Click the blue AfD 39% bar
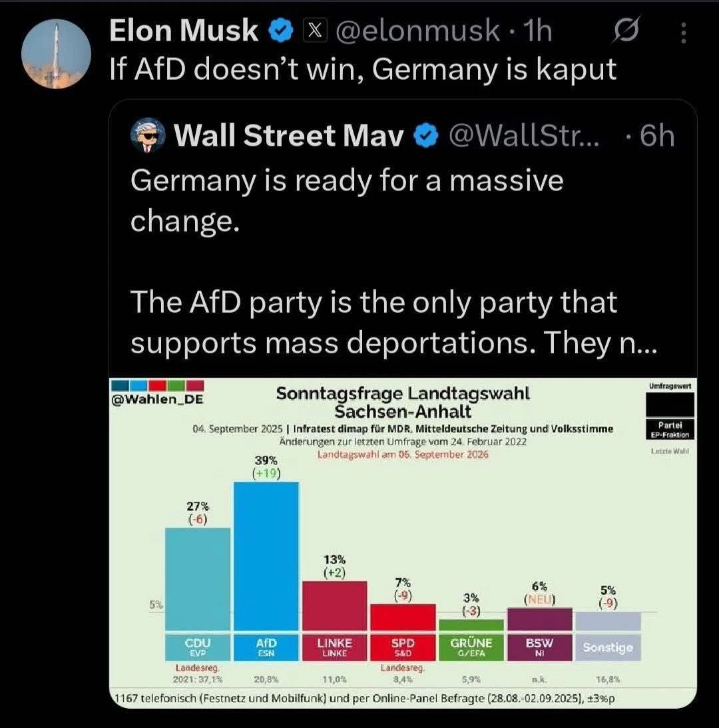The width and height of the screenshot is (719, 728). [266, 556]
